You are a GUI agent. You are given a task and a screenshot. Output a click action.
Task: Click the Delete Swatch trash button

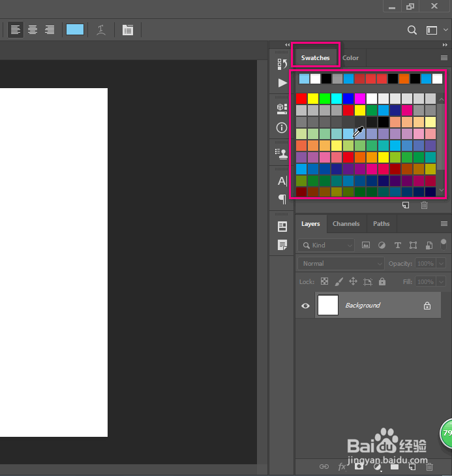pos(424,205)
